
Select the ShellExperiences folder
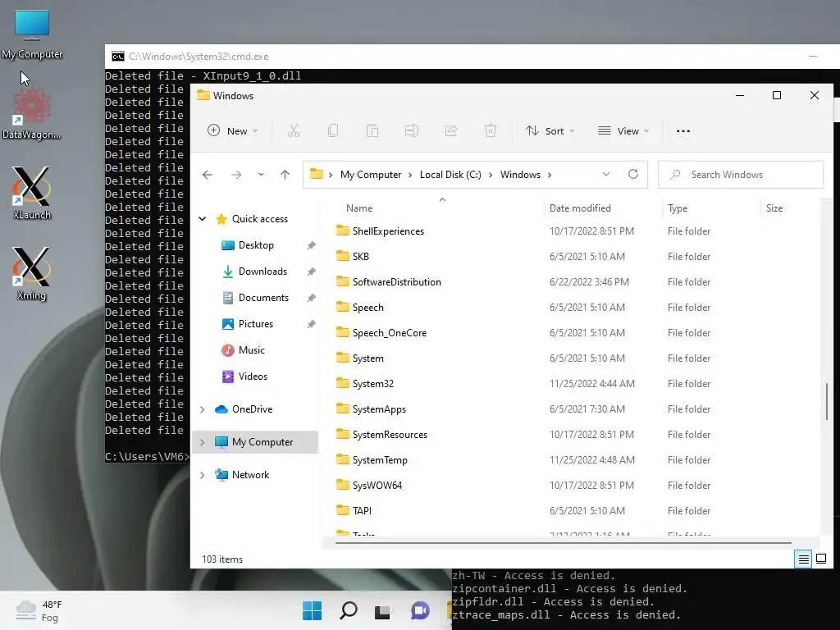[x=388, y=231]
